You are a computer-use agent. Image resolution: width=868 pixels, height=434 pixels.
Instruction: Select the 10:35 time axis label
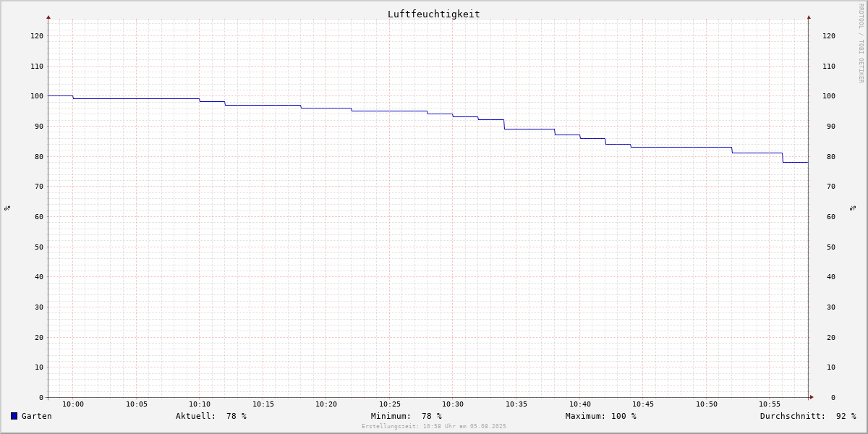(516, 404)
